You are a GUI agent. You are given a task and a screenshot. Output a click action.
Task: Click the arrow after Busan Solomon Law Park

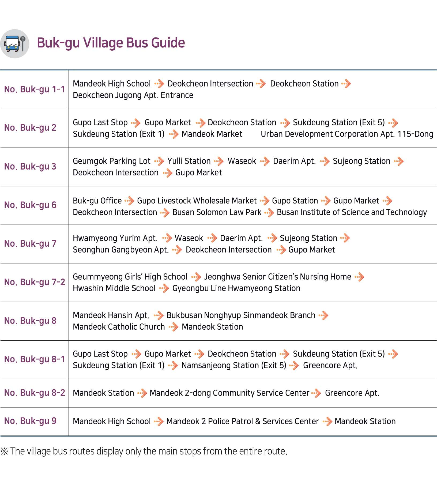(x=269, y=213)
